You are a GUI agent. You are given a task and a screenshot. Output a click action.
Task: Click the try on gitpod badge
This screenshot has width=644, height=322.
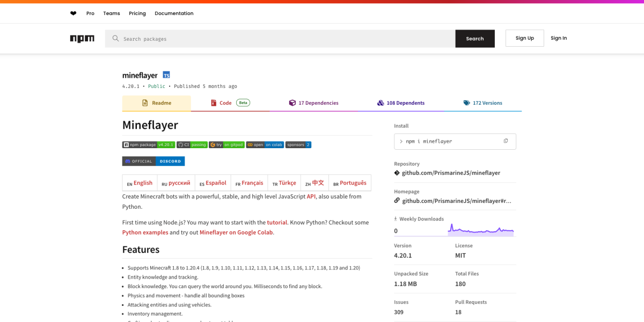click(226, 145)
